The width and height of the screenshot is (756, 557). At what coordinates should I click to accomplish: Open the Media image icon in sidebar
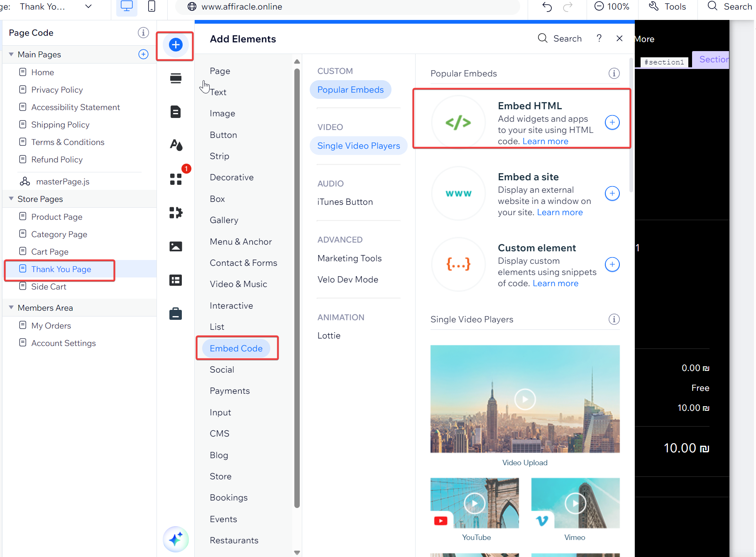point(176,247)
